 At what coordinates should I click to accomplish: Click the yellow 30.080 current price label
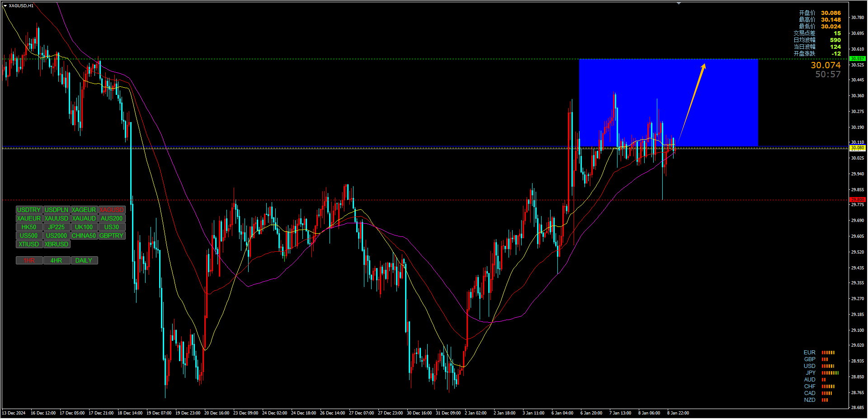[x=857, y=148]
